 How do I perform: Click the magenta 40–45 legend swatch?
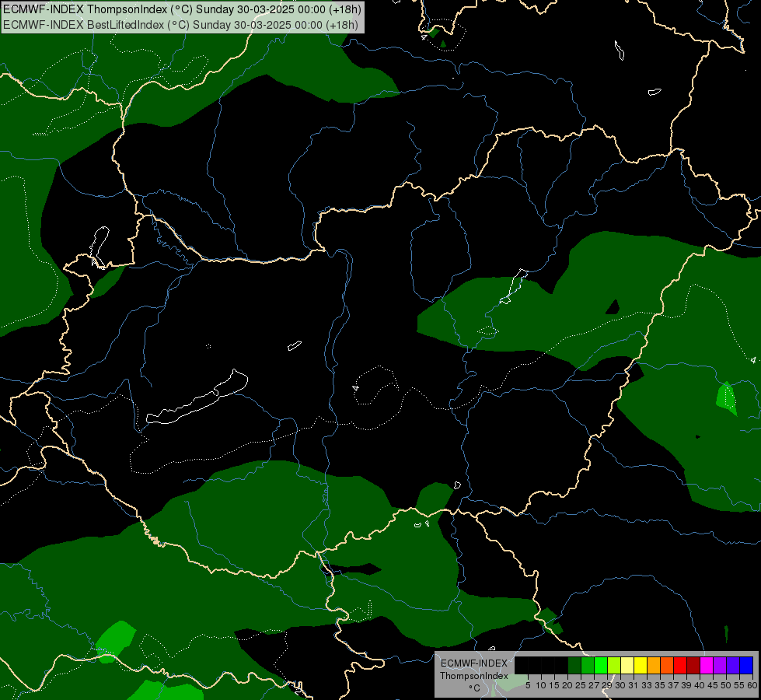[x=707, y=665]
